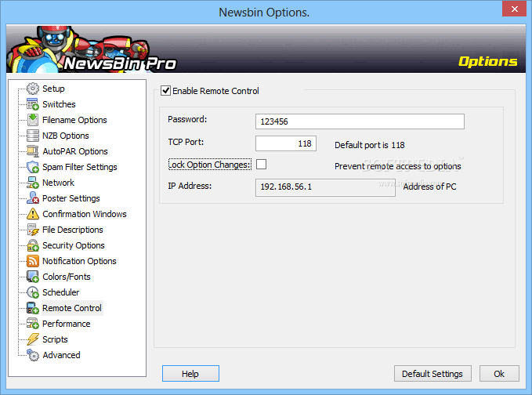The width and height of the screenshot is (532, 395).
Task: Click the Scheduler clock icon
Action: pyautogui.click(x=33, y=292)
